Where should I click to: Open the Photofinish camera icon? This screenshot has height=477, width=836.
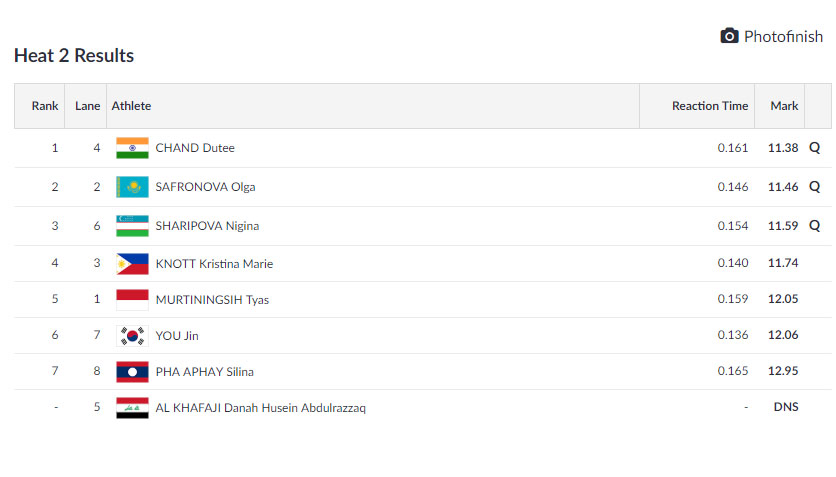click(729, 36)
